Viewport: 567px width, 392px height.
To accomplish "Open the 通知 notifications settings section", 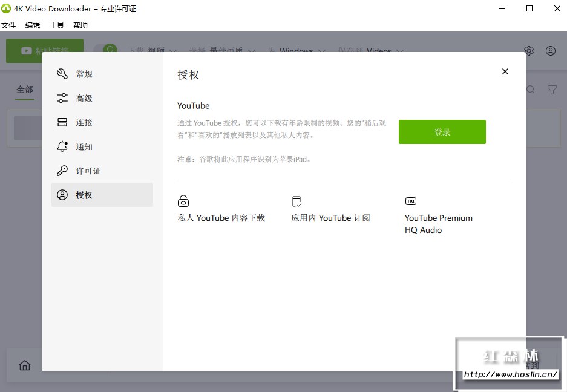I will pos(102,147).
